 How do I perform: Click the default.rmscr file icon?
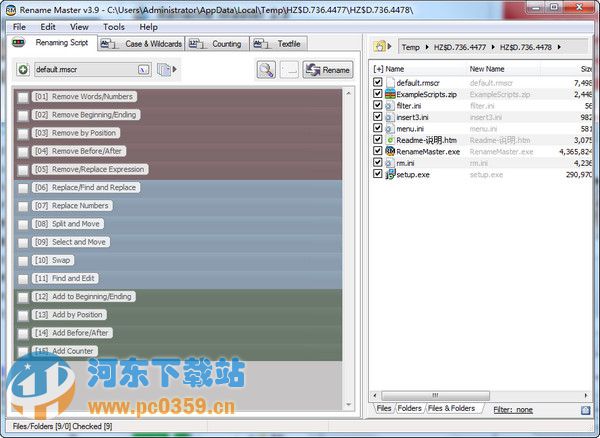[390, 82]
